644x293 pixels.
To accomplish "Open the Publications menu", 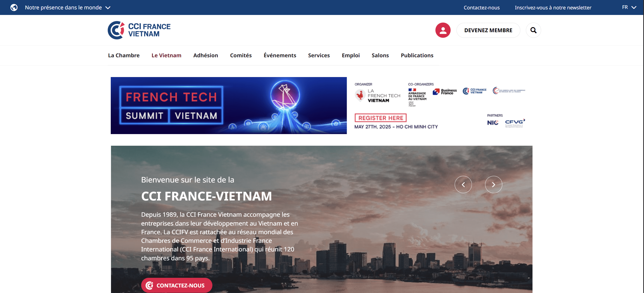I will point(417,55).
